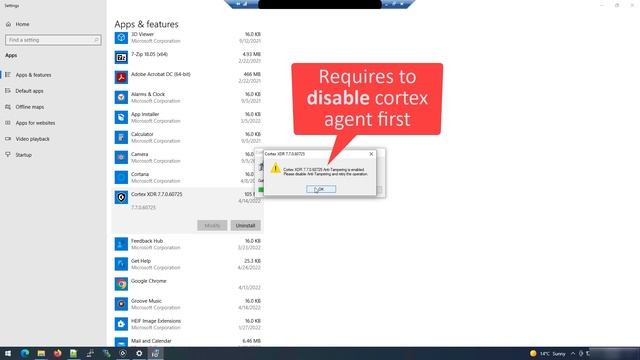
Task: Click the 3D Viewer app icon
Action: pos(121,38)
